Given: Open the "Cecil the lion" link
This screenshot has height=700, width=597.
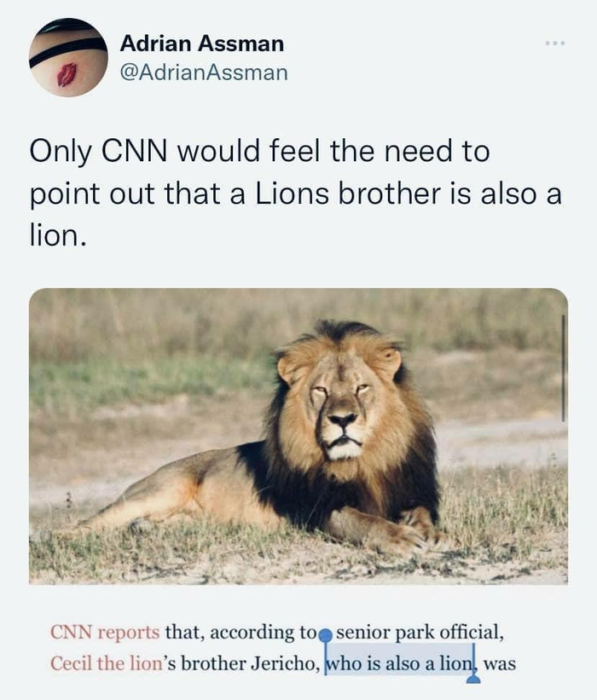Looking at the screenshot, I should click(x=105, y=662).
